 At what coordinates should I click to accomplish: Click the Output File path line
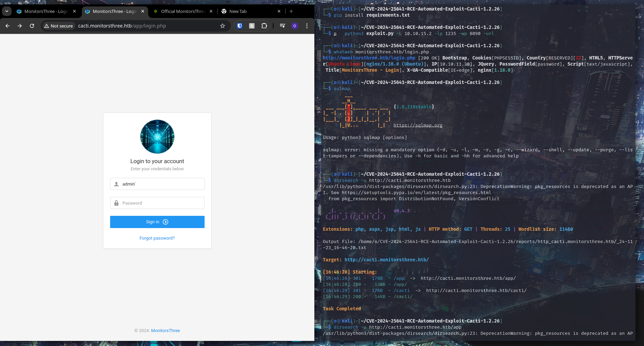[478, 245]
